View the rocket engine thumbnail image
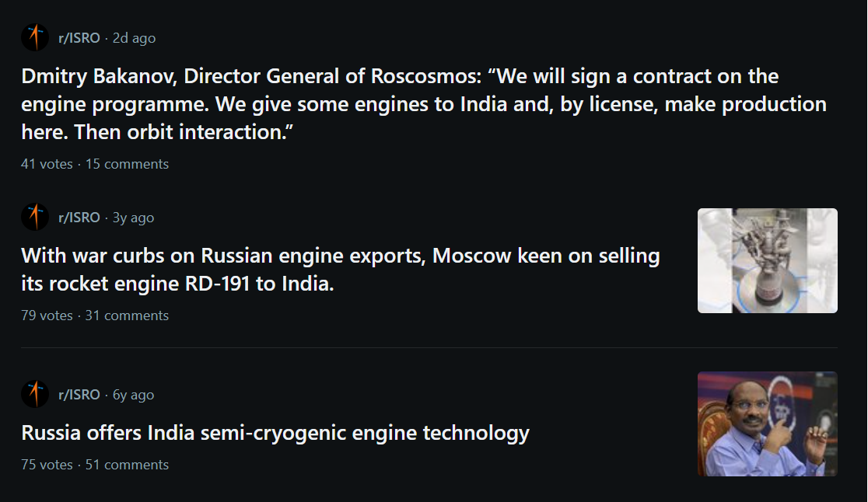 tap(767, 260)
